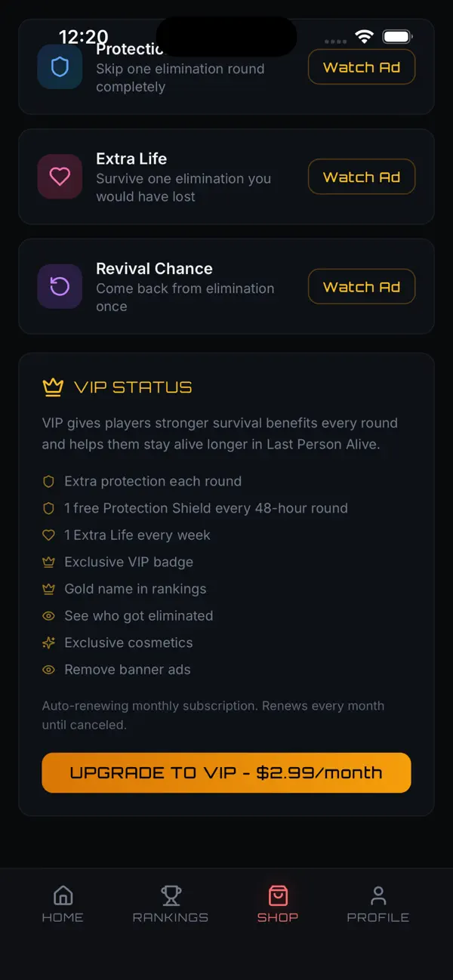Tap the pink Extra Life heart icon

[x=60, y=177]
